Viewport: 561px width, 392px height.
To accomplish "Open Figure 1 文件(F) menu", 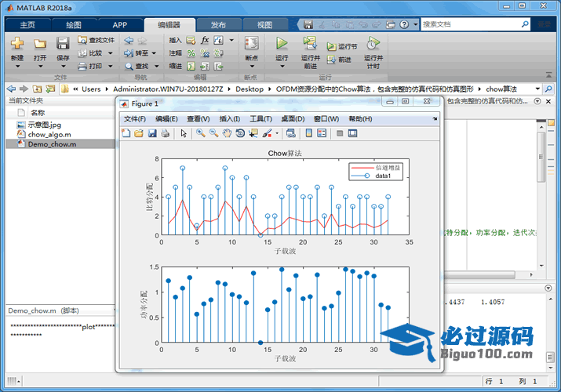I will coord(134,119).
